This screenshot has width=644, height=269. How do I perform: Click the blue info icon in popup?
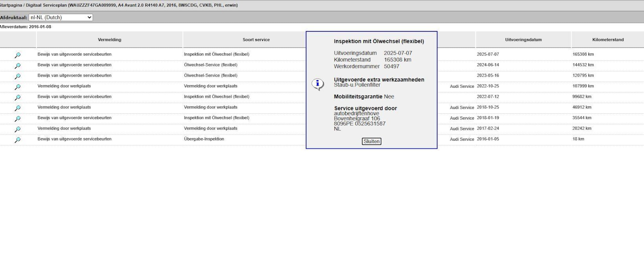click(318, 84)
